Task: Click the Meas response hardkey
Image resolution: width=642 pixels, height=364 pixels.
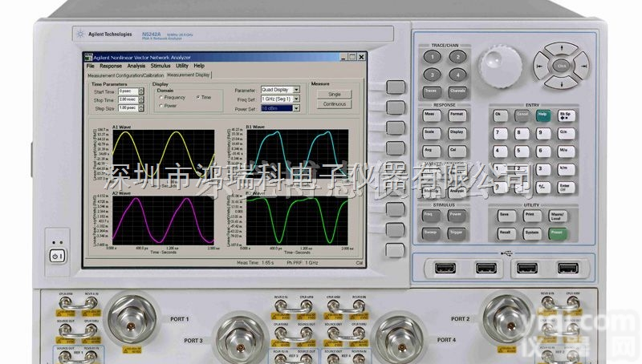Action: pyautogui.click(x=432, y=115)
